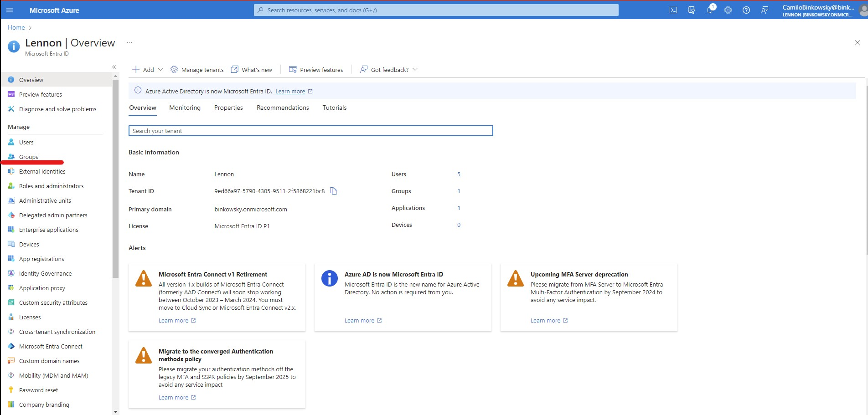
Task: Switch to the Recommendations tab
Action: tap(283, 108)
